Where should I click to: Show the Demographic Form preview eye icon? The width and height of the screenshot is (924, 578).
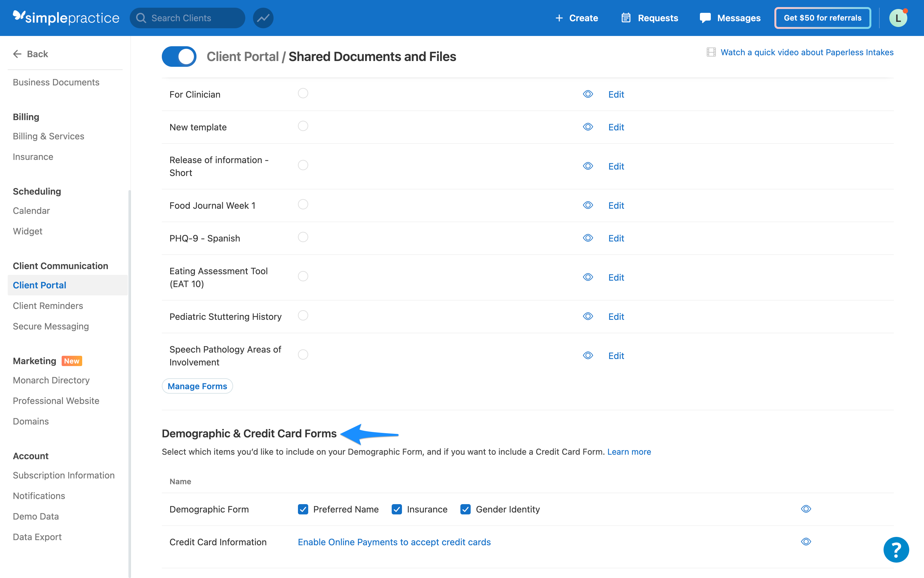click(806, 509)
